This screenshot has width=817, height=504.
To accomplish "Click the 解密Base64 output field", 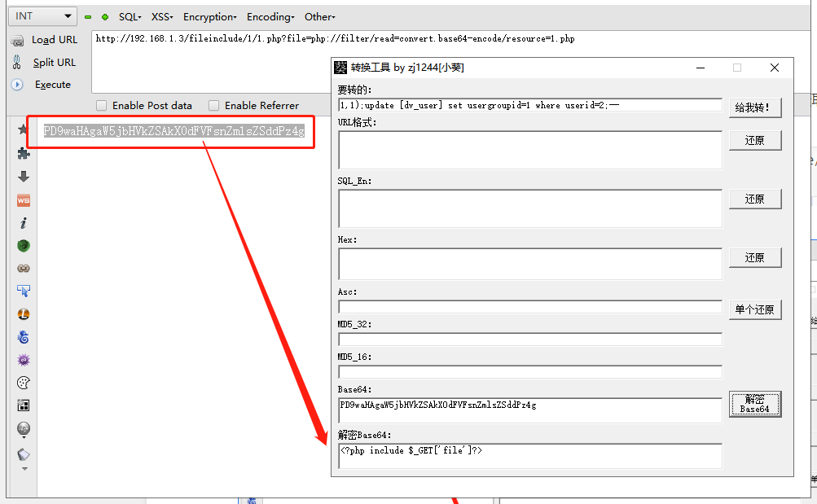I will [x=530, y=456].
